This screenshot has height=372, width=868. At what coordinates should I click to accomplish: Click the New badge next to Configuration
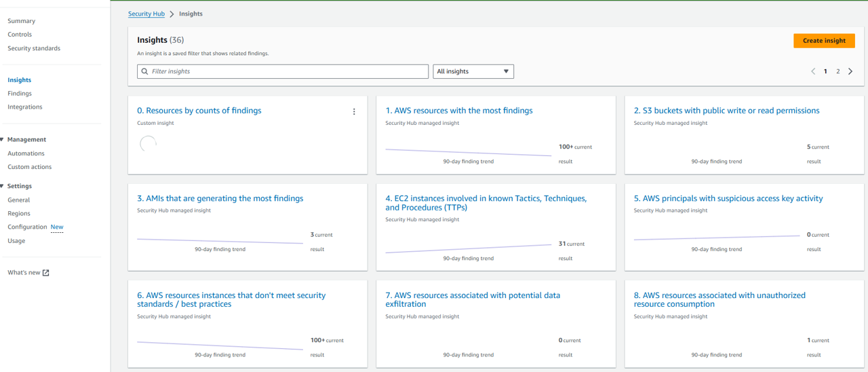57,227
